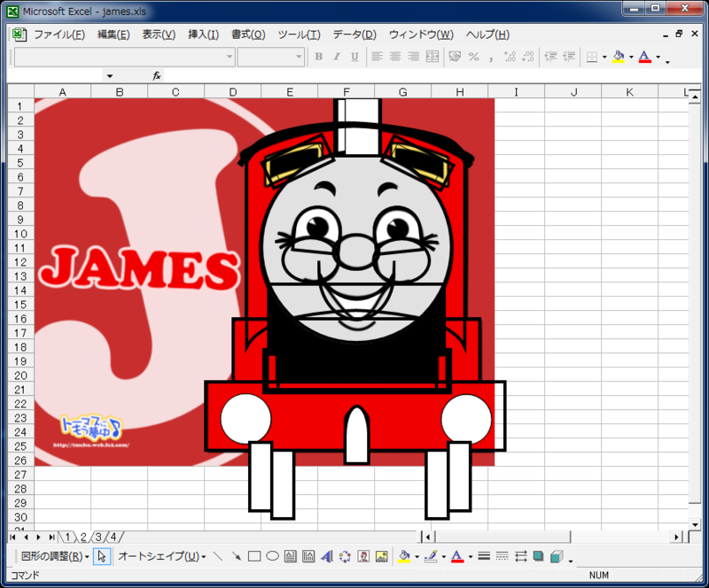Open the ファイル menu
Screen dimensions: 709x588
[59, 35]
